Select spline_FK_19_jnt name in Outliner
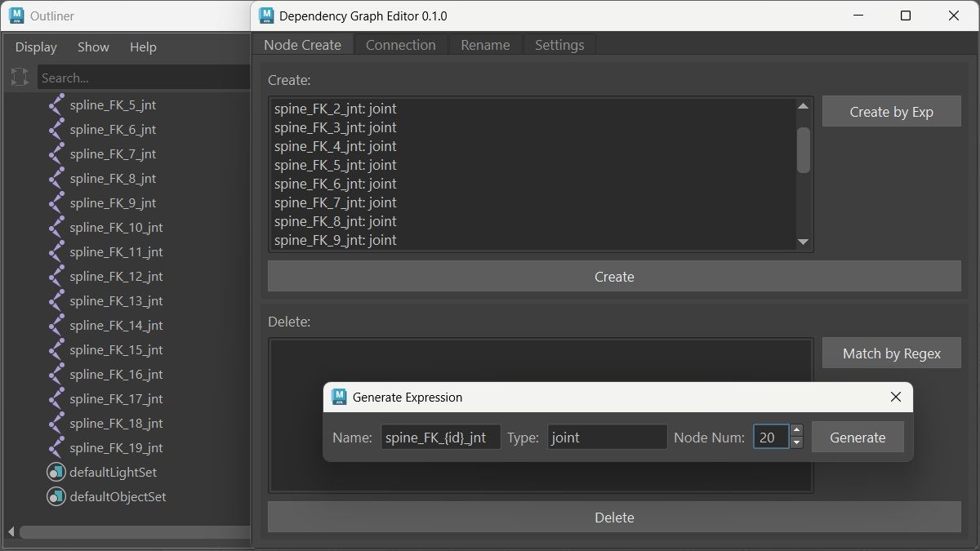980x551 pixels. 116,447
